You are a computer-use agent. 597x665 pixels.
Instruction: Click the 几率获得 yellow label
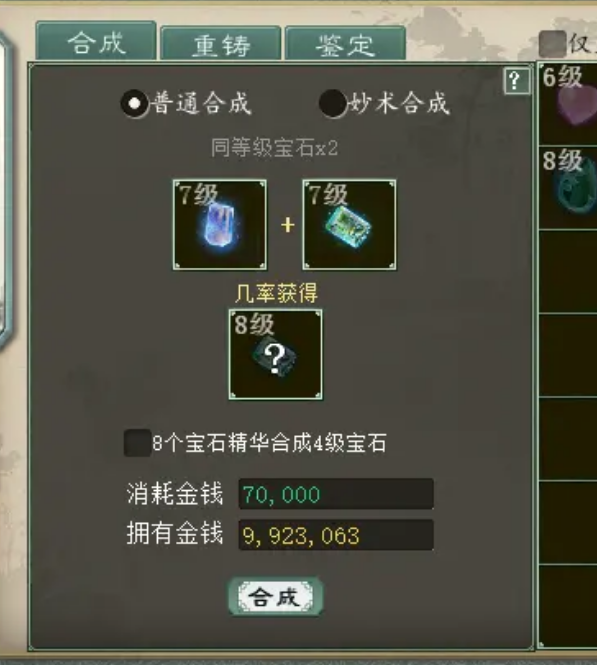click(276, 293)
